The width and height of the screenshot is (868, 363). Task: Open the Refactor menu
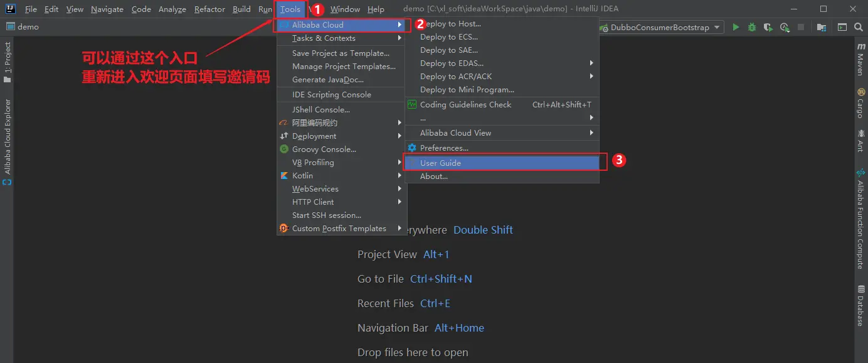211,9
